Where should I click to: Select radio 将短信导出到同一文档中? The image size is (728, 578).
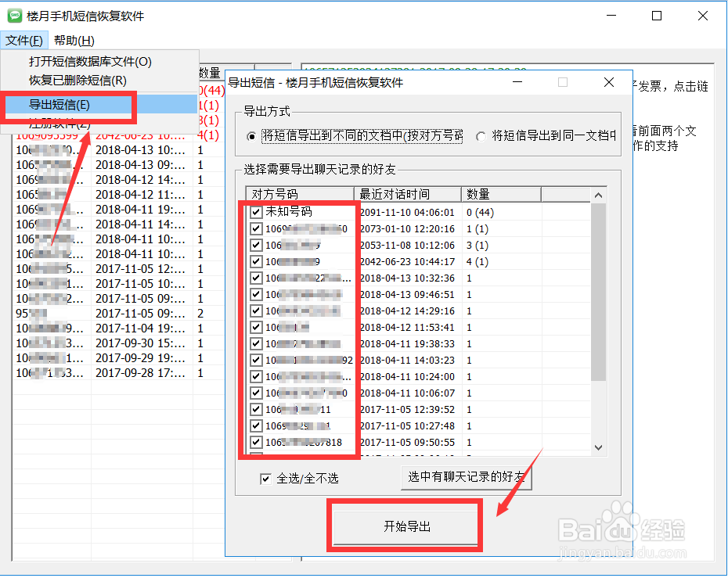point(481,136)
